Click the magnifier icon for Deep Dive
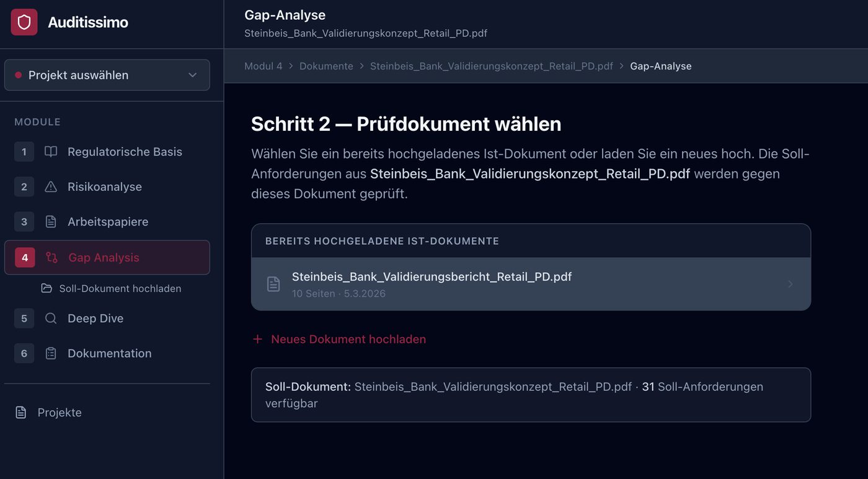868x479 pixels. (x=50, y=318)
